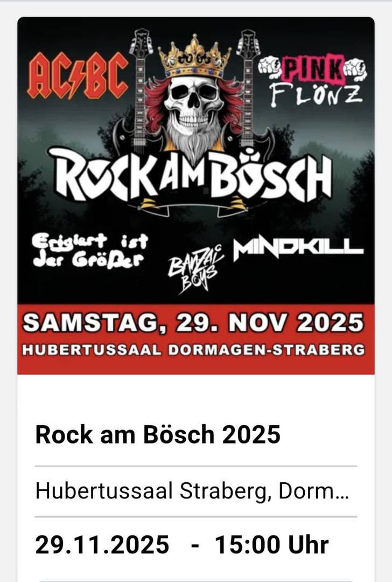392x582 pixels.
Task: Click the right fist icon beside PINK
Action: (355, 68)
